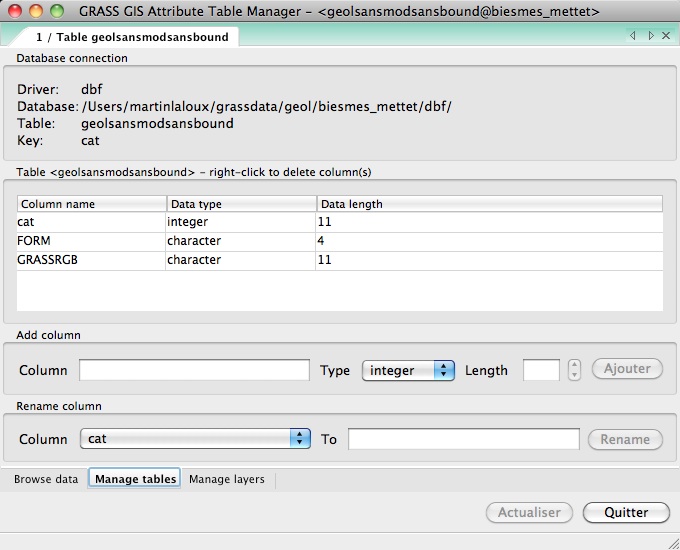Click the red window close button
This screenshot has width=680, height=550.
[15, 12]
